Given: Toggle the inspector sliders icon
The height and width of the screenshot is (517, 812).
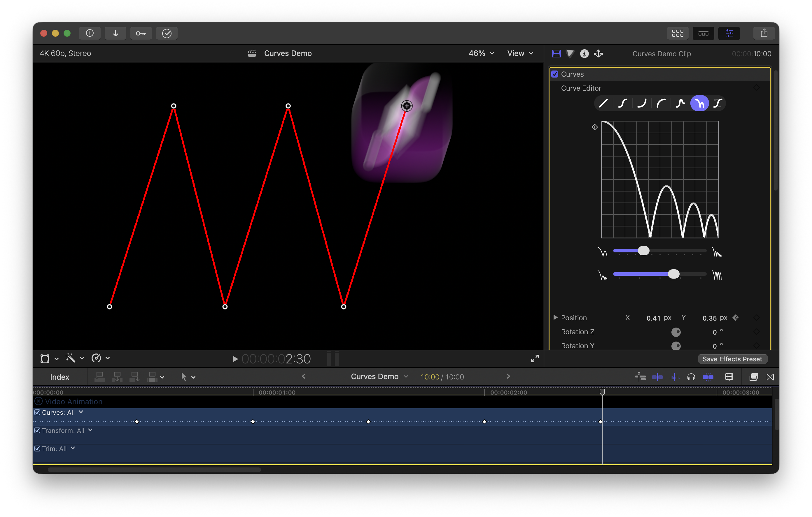Looking at the screenshot, I should coord(729,33).
